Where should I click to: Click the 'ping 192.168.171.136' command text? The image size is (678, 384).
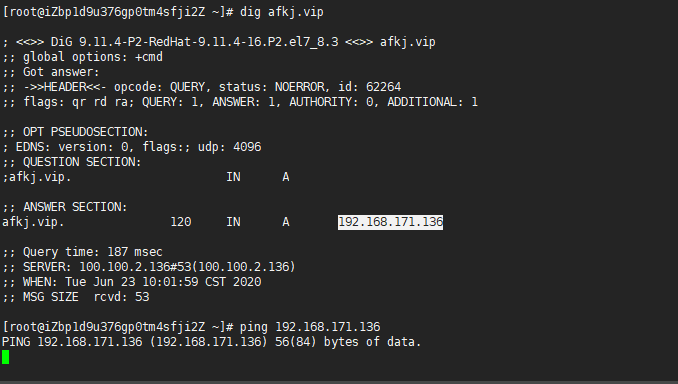pyautogui.click(x=310, y=327)
